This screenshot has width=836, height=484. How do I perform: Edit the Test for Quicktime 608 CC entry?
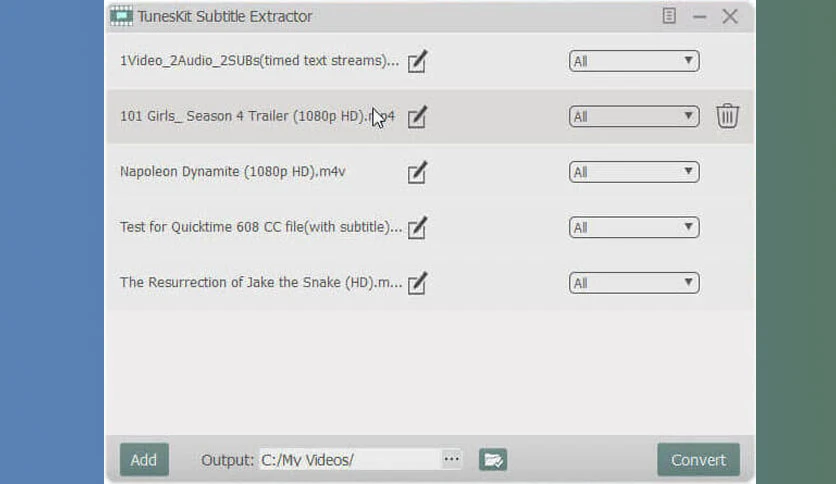[417, 228]
